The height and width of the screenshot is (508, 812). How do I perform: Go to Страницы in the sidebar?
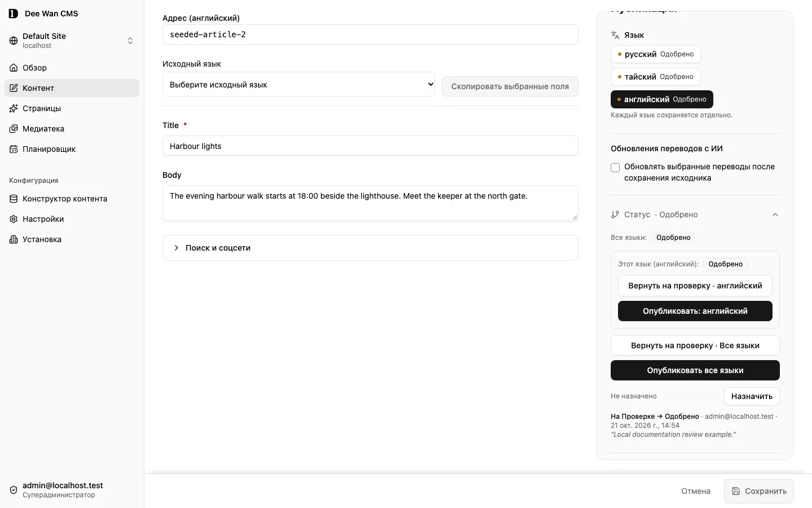click(x=72, y=108)
